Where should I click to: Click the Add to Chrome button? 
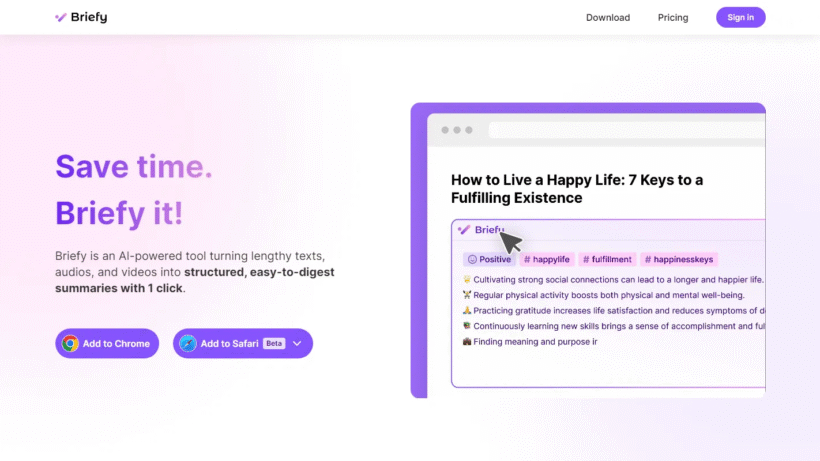(107, 343)
